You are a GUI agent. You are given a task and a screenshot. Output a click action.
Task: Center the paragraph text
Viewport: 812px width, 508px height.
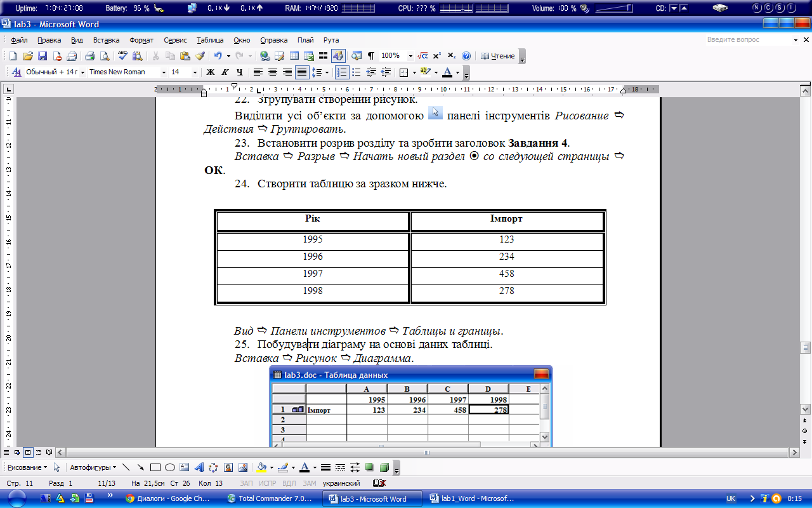pyautogui.click(x=273, y=72)
